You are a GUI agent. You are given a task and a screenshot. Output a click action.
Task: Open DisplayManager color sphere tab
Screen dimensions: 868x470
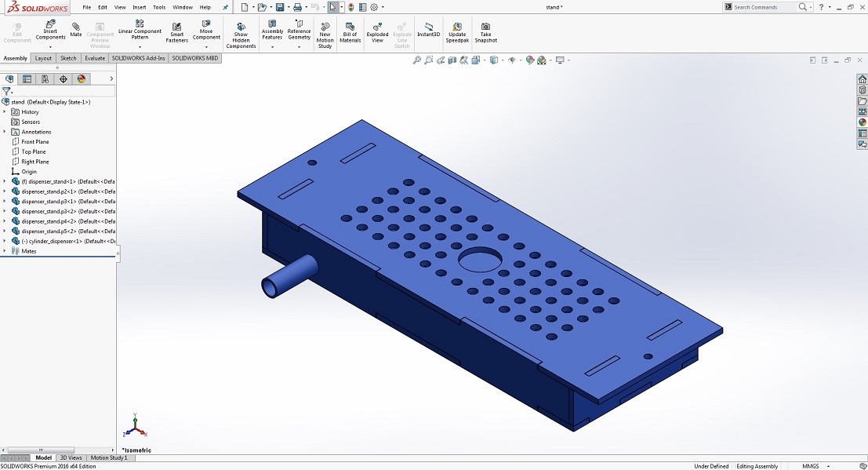82,78
